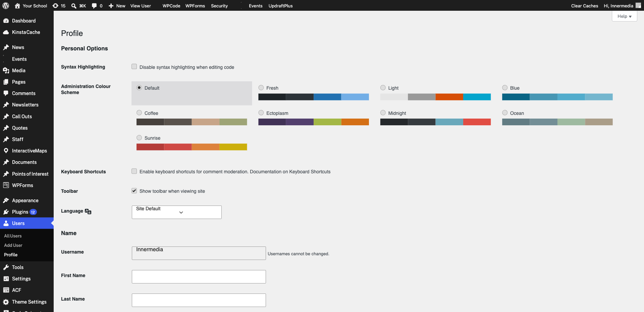Viewport: 644px width, 312px height.
Task: Go to Add User submenu
Action: coord(13,246)
